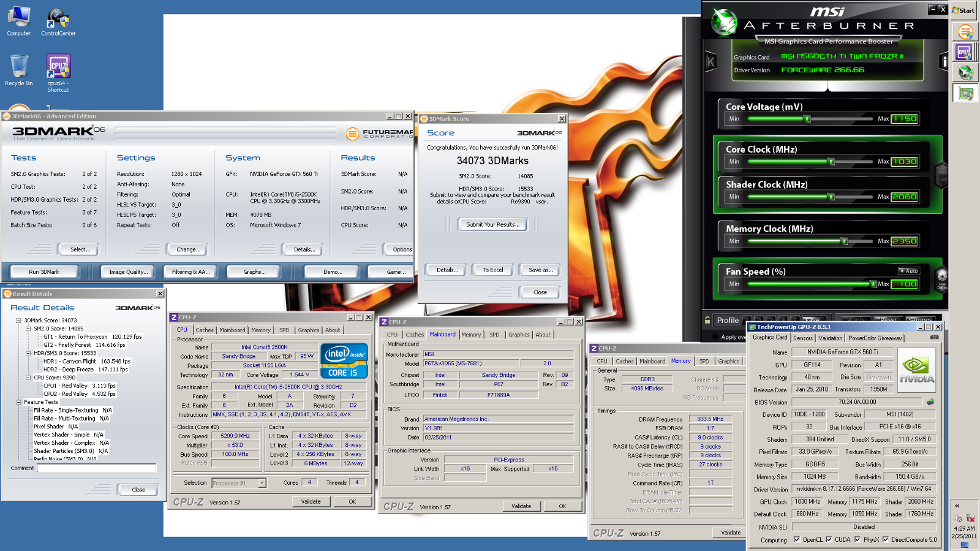Click the Core Clock slider handle

831,162
